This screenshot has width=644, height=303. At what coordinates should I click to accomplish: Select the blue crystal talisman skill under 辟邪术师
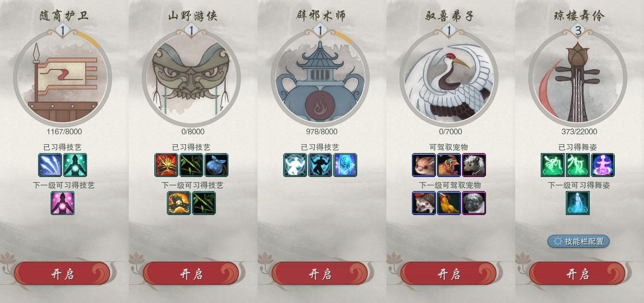tap(345, 165)
